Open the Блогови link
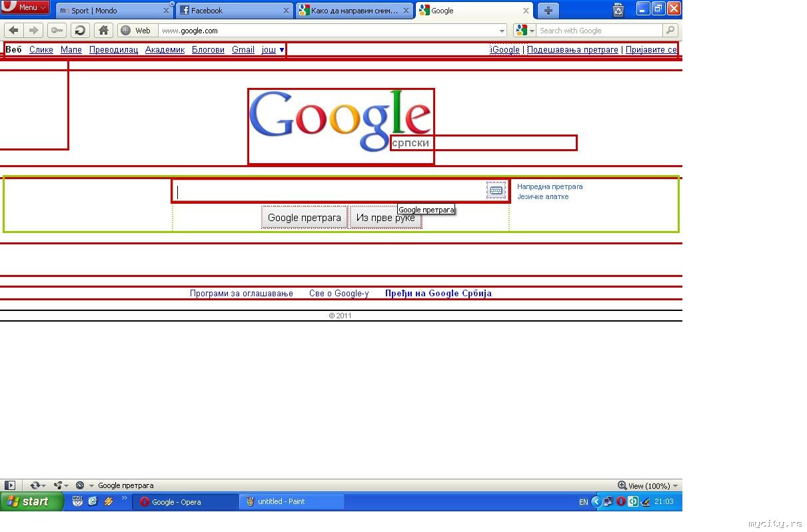This screenshot has width=807, height=532. [x=208, y=50]
